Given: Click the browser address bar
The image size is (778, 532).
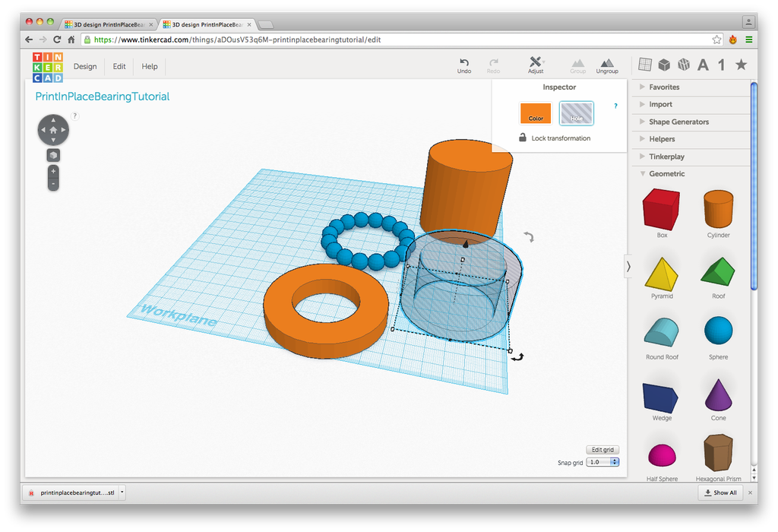Looking at the screenshot, I should [x=402, y=40].
